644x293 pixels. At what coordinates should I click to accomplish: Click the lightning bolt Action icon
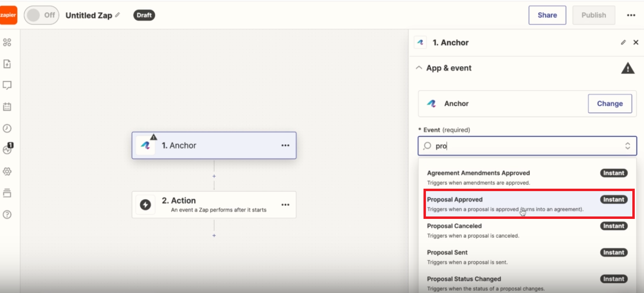pyautogui.click(x=145, y=205)
